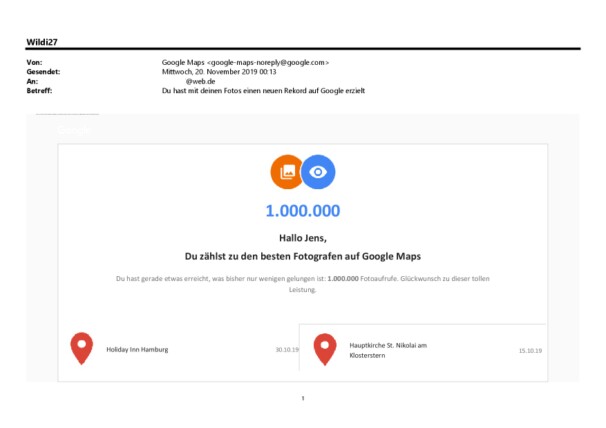Click the 30.10.19 date for Holiday Inn

click(x=286, y=350)
